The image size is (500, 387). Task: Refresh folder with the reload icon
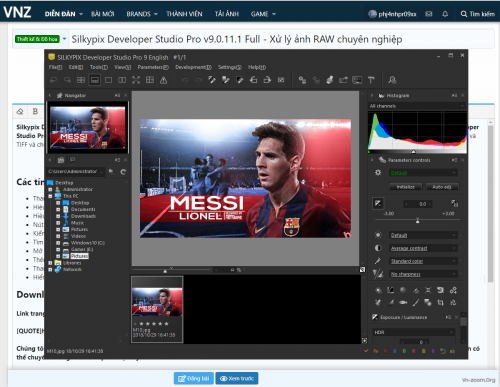pyautogui.click(x=123, y=172)
